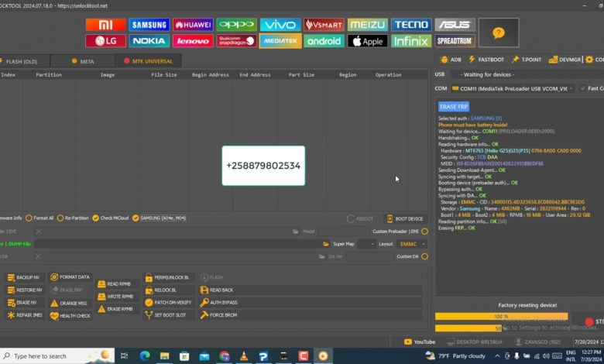The width and height of the screenshot is (604, 364).
Task: Open the EMMC Layout dropdown
Action: pyautogui.click(x=411, y=244)
